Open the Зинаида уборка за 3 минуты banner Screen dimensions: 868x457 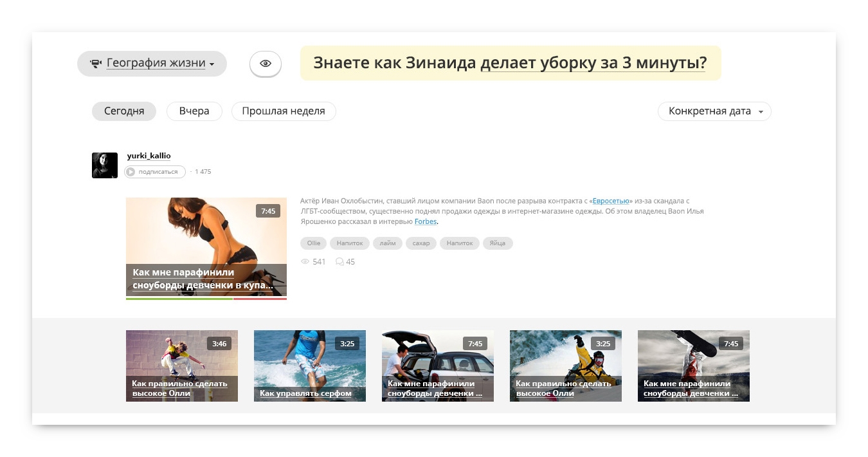pos(511,63)
